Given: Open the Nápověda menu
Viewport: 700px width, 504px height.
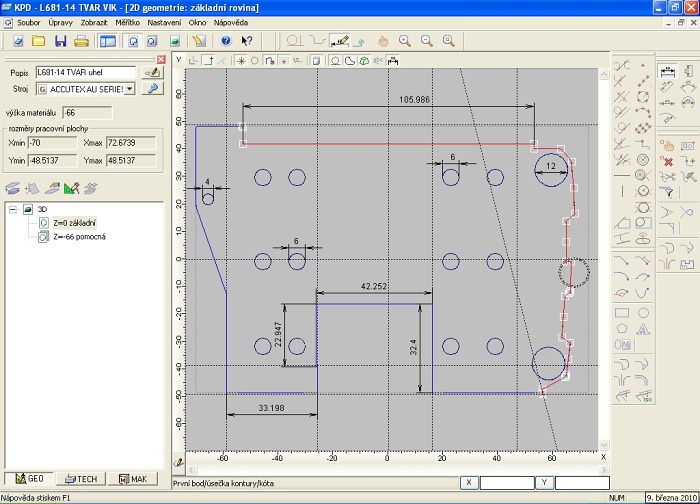Looking at the screenshot, I should point(230,22).
